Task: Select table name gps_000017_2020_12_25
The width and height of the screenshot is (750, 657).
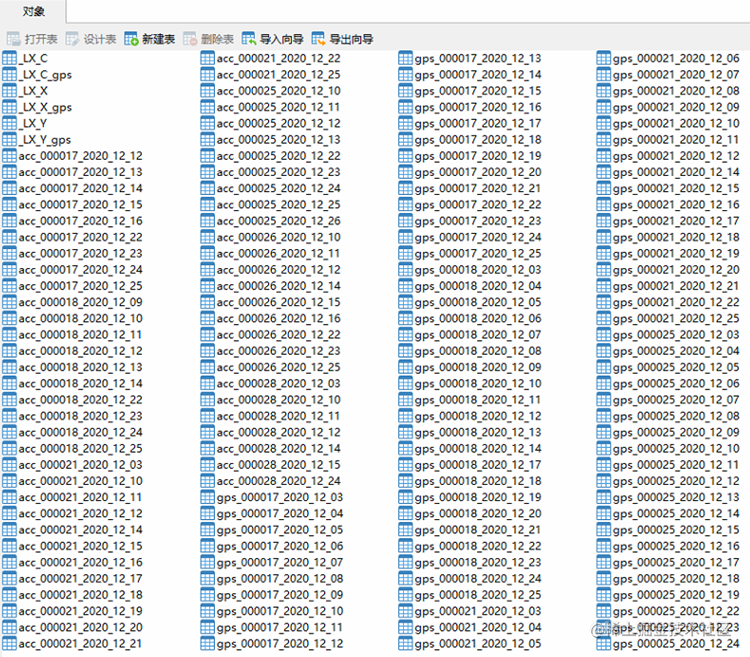Action: pyautogui.click(x=478, y=254)
